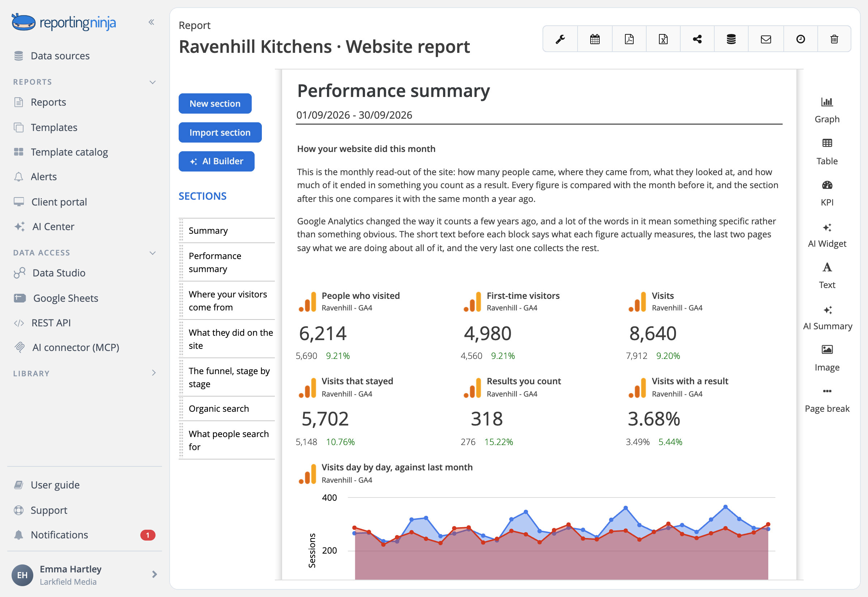Add a Graph widget

click(827, 111)
